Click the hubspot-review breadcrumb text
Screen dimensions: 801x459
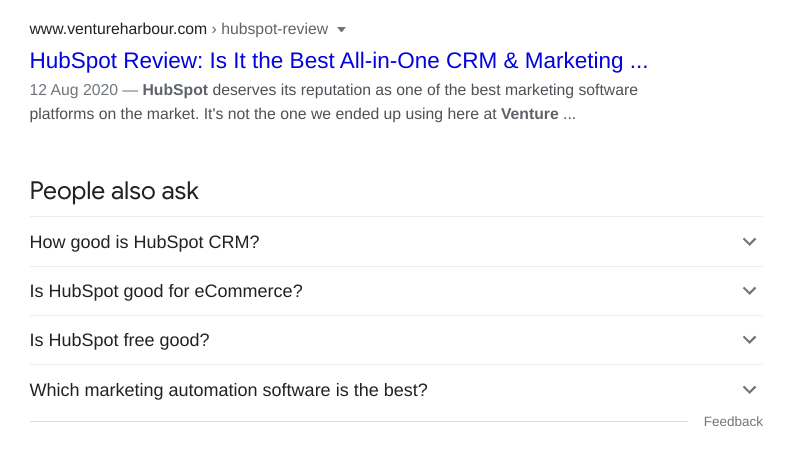[274, 28]
